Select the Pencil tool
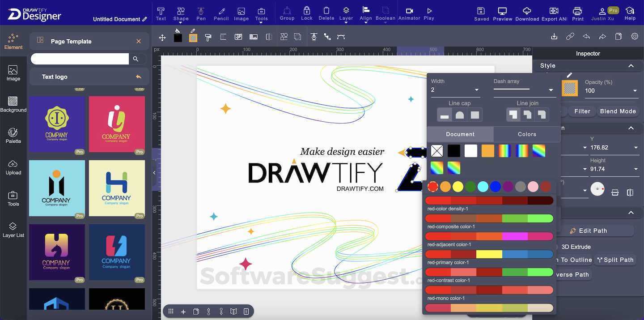 point(220,13)
